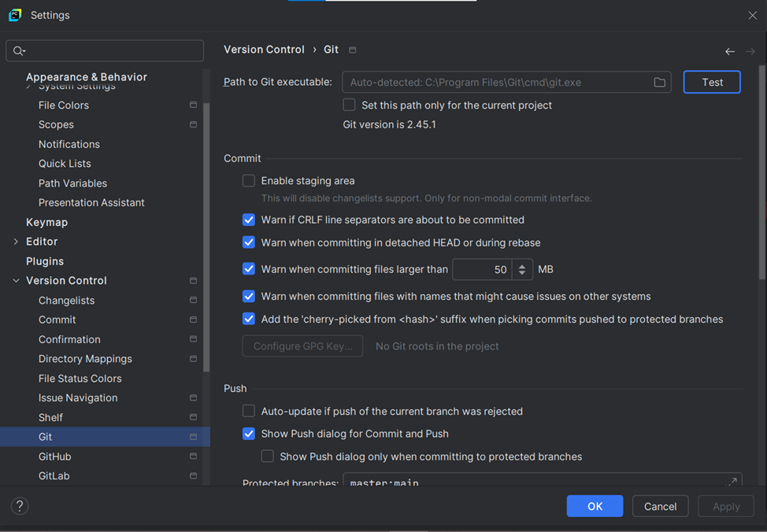Click the folder browse icon in Git path field
Viewport: 767px width, 532px height.
pyautogui.click(x=659, y=83)
